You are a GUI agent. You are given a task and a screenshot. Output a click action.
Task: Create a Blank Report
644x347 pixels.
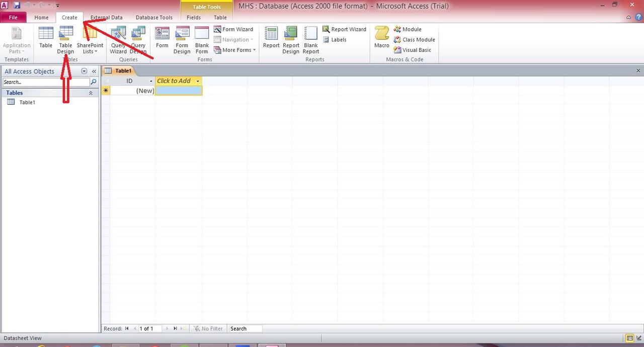[311, 40]
